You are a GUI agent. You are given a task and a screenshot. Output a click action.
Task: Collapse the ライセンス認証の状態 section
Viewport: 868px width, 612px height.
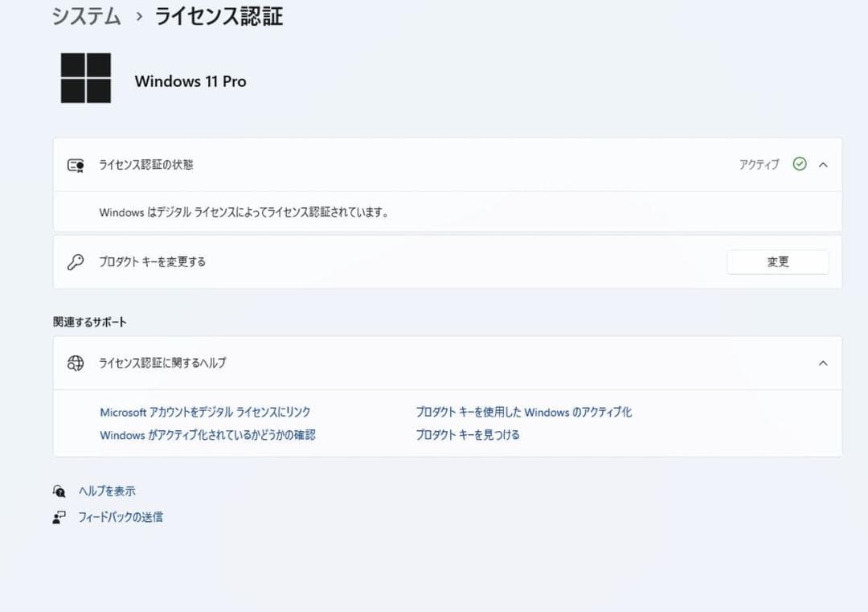coord(822,164)
